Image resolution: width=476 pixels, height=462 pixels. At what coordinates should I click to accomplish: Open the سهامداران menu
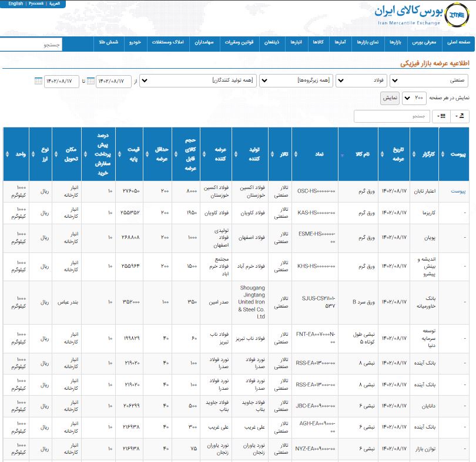(x=204, y=42)
